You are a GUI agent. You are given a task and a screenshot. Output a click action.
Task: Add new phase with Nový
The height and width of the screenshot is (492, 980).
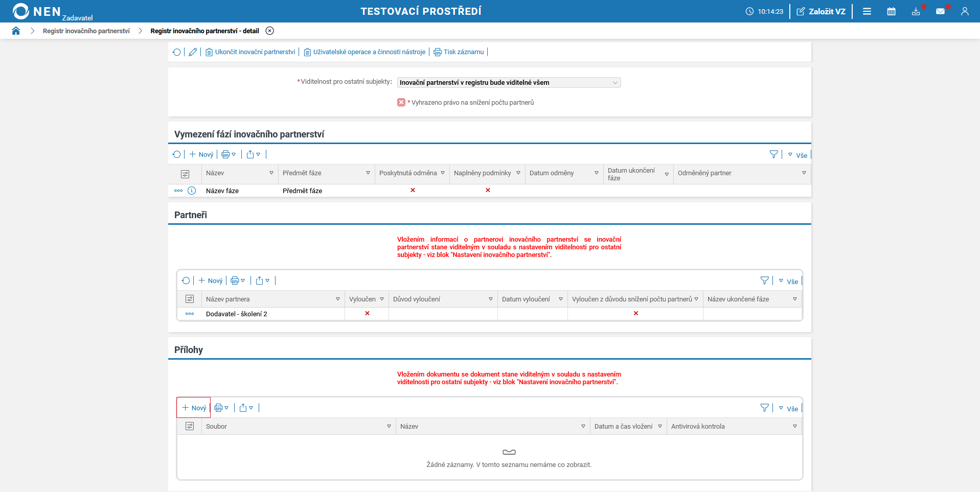[201, 154]
